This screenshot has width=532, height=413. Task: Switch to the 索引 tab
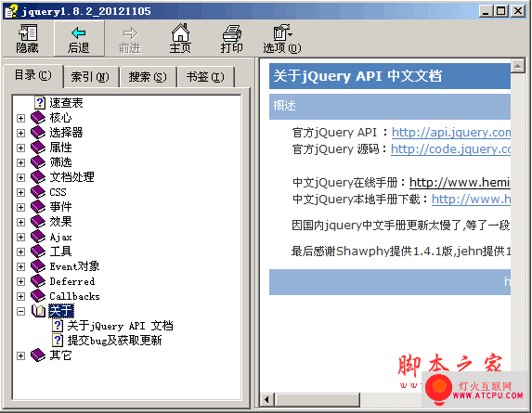point(90,77)
